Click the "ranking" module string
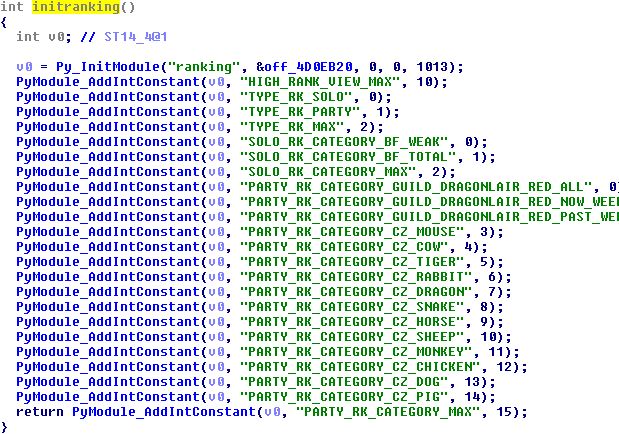Screen dimensions: 619x434 pyautogui.click(x=204, y=67)
